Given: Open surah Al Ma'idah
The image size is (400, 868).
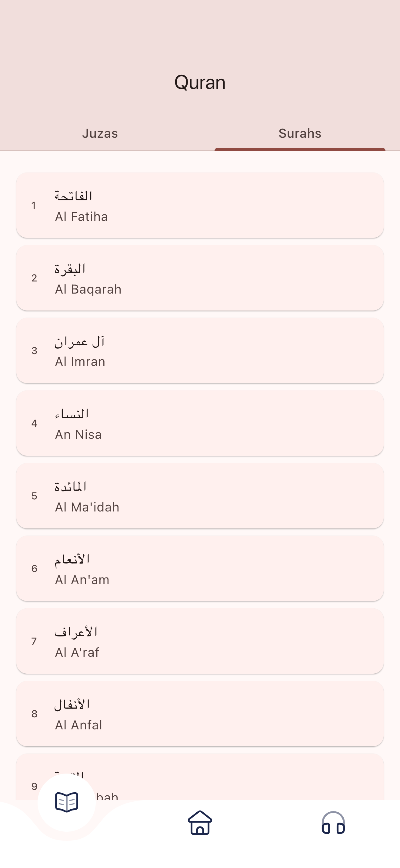Looking at the screenshot, I should (200, 496).
